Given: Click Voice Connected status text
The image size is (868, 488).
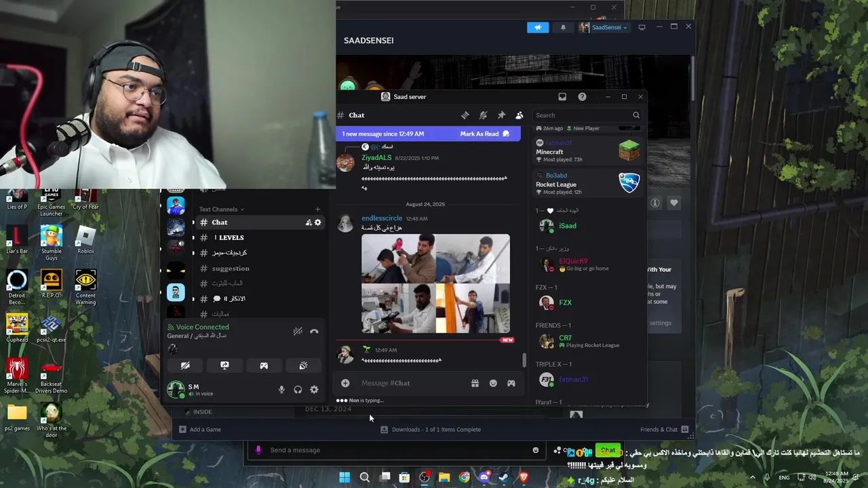Looking at the screenshot, I should coord(202,327).
